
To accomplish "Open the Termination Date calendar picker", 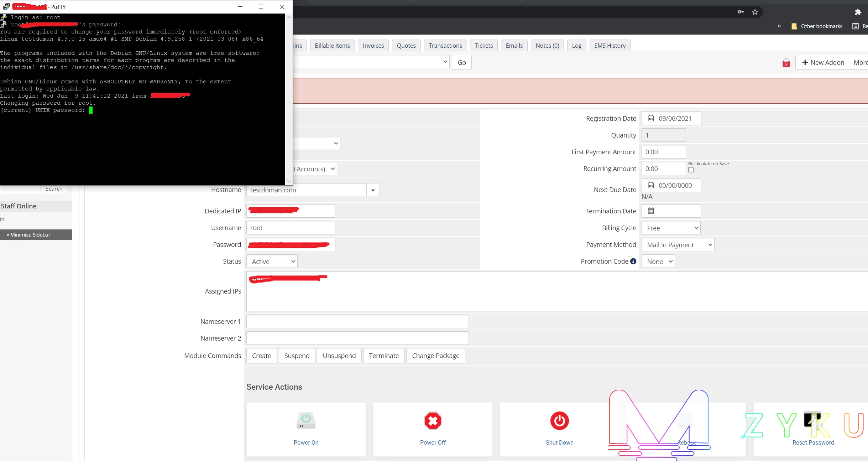I will [x=651, y=211].
